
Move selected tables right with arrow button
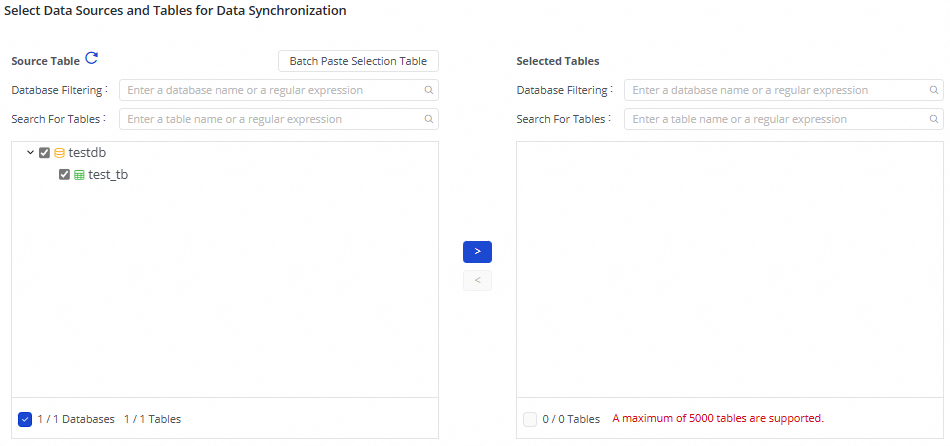coord(477,251)
